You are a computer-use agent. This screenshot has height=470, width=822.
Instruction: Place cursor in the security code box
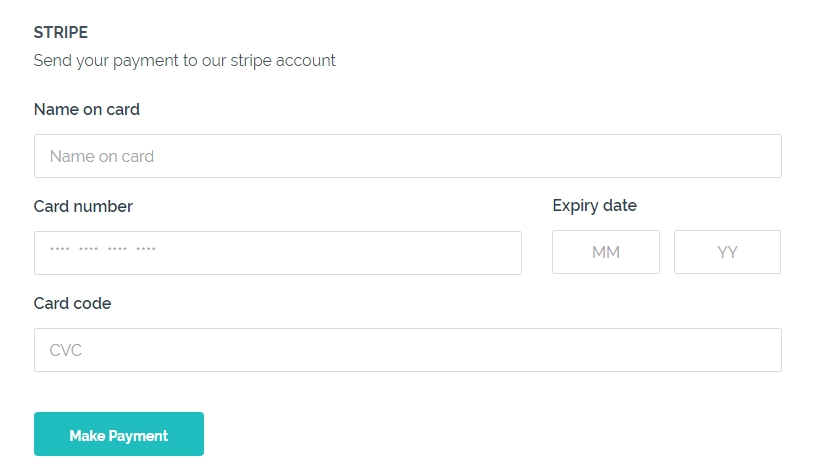407,350
